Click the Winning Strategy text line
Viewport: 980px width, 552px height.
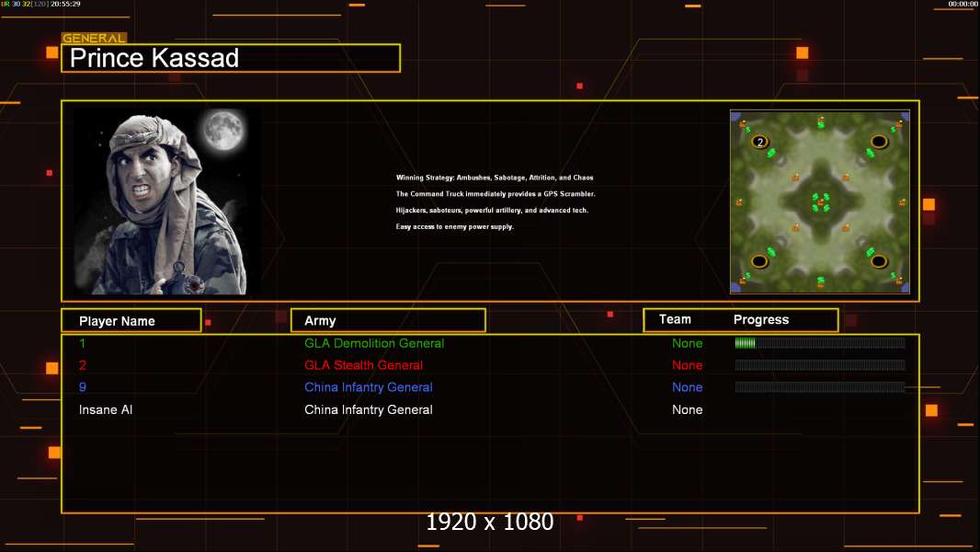495,178
